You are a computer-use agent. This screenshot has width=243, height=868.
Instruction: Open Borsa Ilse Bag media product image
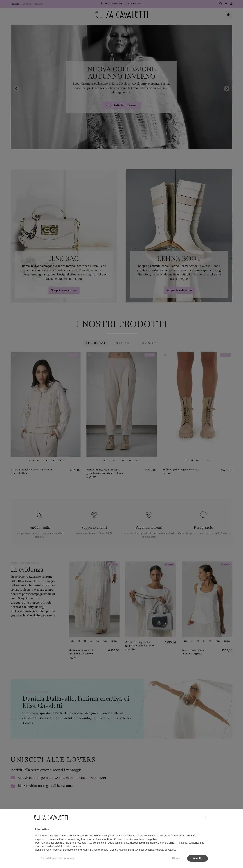pyautogui.click(x=150, y=599)
